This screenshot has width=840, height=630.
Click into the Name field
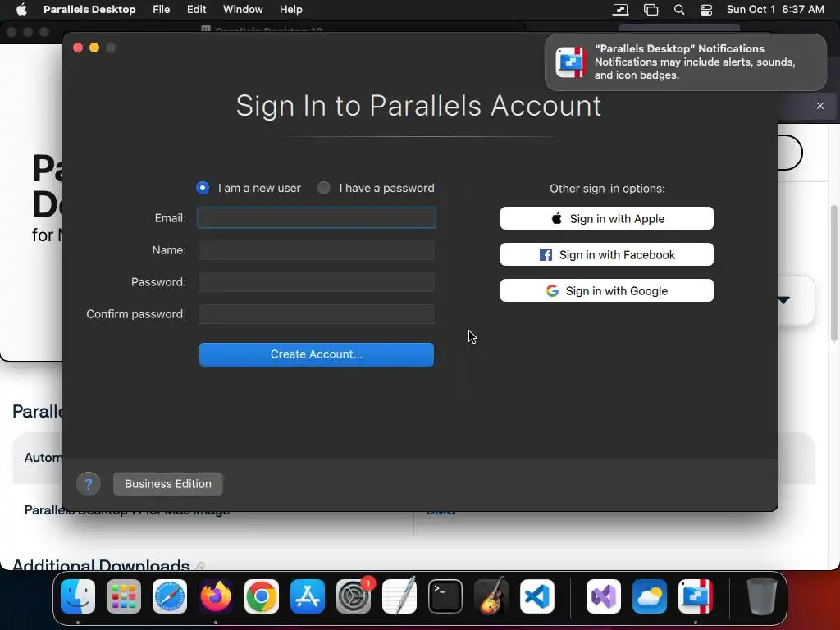click(316, 250)
